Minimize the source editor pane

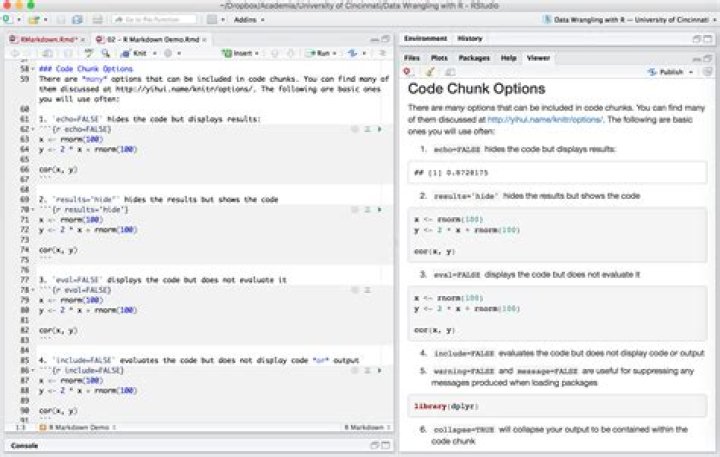375,40
